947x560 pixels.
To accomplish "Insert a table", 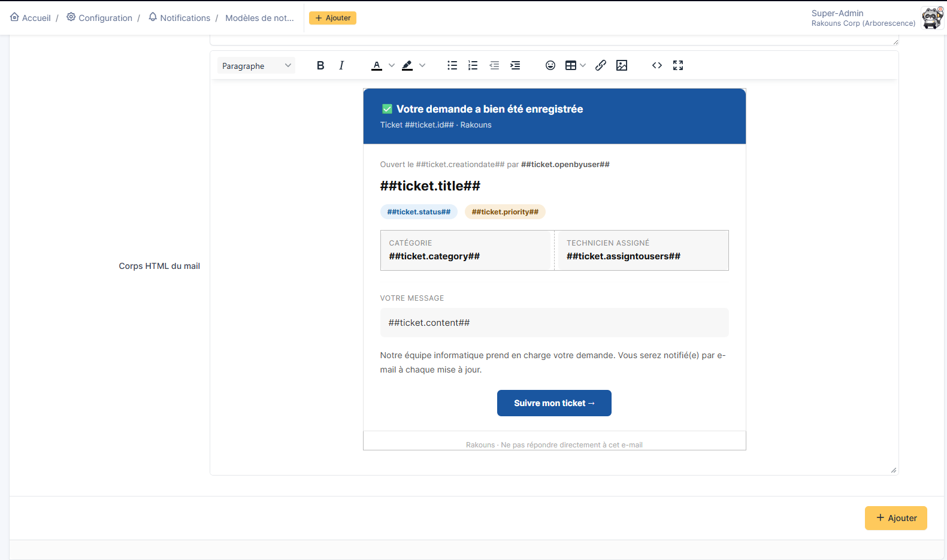I will coord(571,65).
